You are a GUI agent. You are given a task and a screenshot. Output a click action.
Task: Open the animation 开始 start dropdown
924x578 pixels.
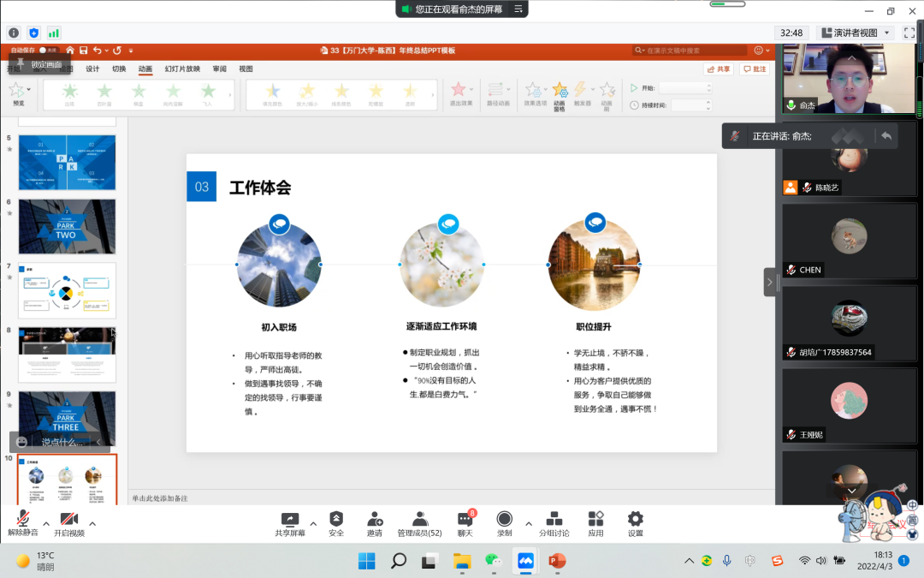tap(708, 86)
